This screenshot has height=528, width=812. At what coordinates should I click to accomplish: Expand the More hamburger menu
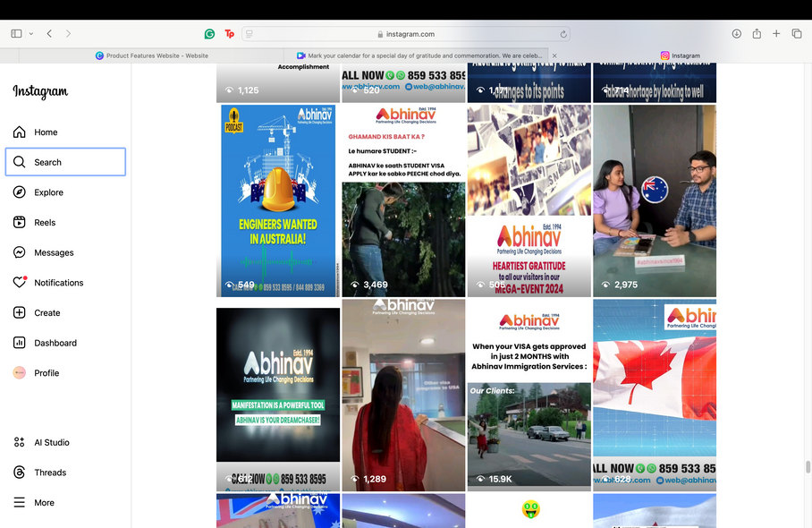[20, 503]
